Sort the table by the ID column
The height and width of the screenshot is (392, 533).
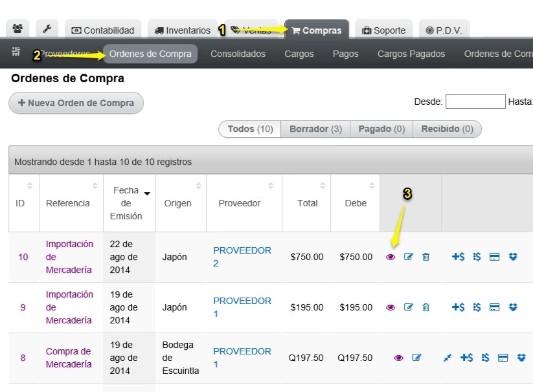(23, 203)
